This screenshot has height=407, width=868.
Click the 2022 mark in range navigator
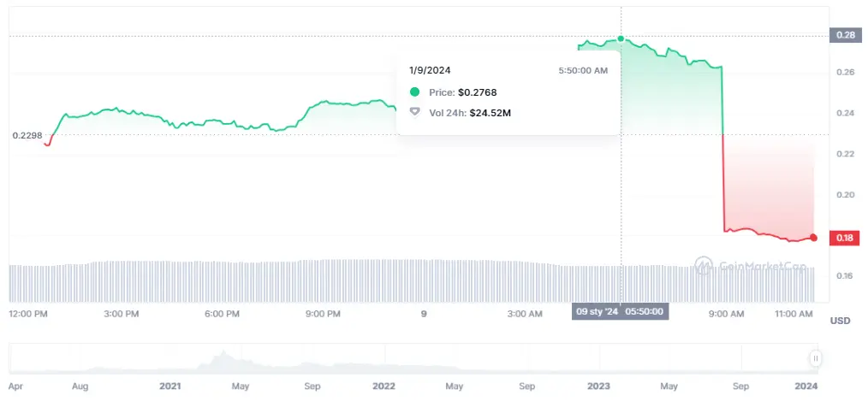pyautogui.click(x=384, y=386)
